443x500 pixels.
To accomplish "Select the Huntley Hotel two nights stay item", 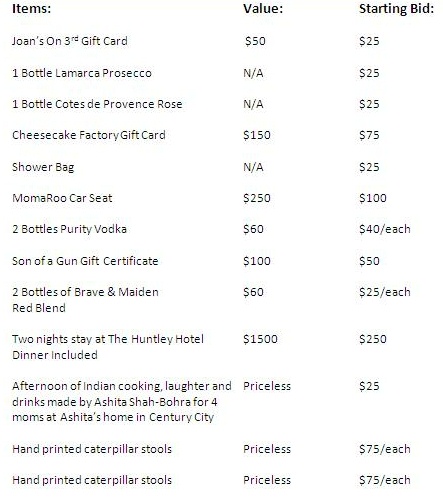I will point(108,347).
